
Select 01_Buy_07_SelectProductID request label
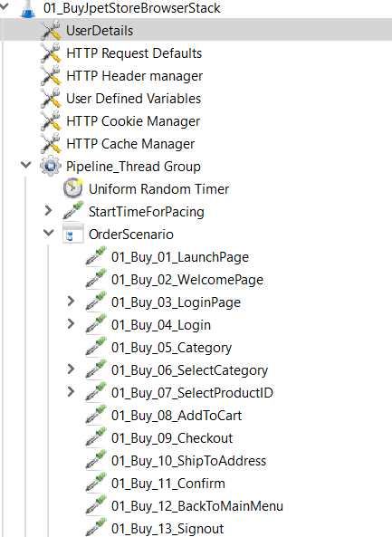(x=192, y=393)
